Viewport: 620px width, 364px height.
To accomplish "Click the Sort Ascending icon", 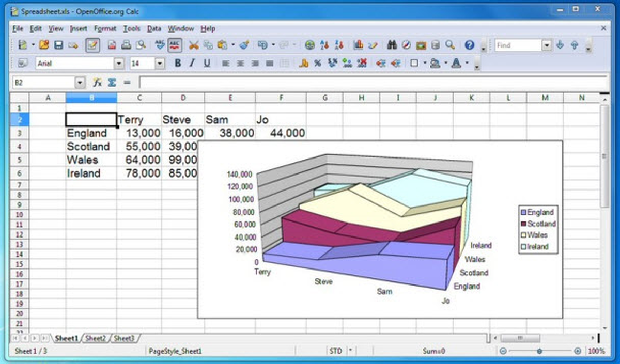I will [325, 45].
